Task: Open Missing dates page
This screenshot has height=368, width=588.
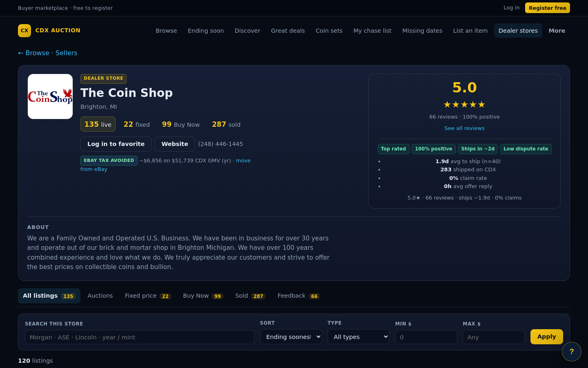Action: click(x=422, y=31)
